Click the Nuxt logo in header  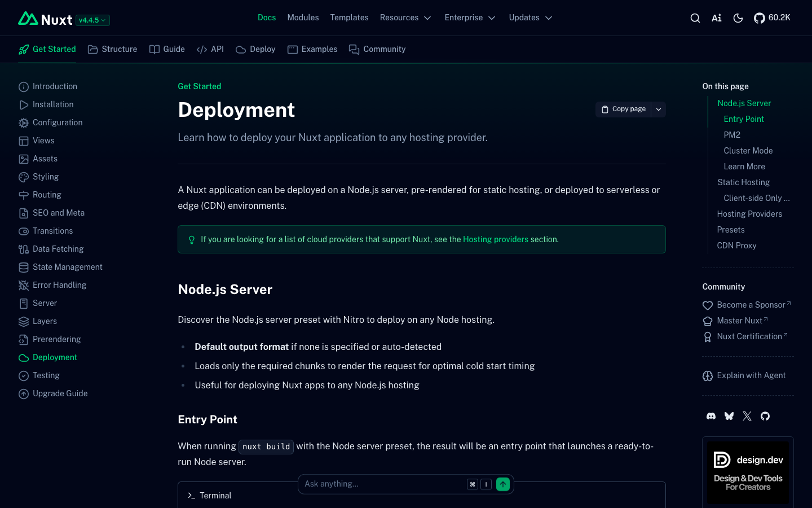pyautogui.click(x=45, y=19)
